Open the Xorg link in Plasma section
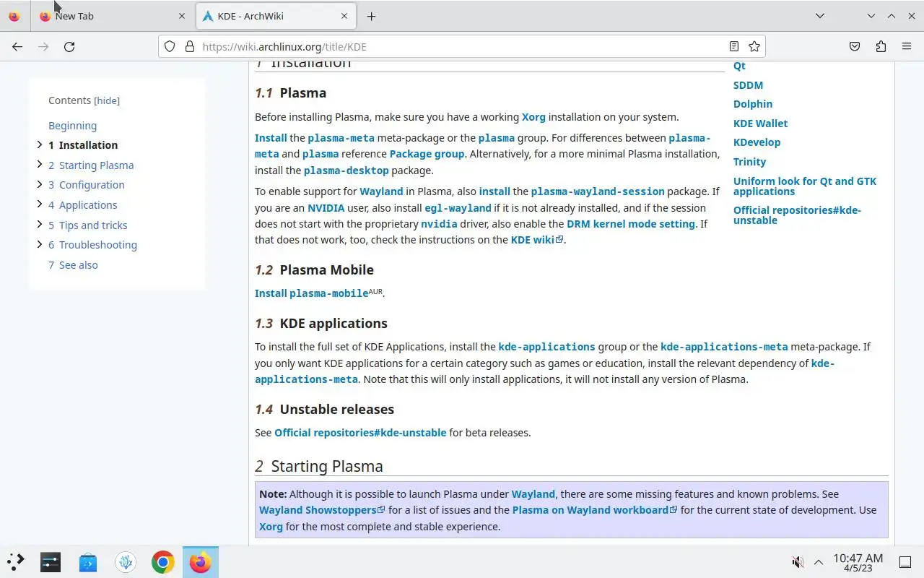924x578 pixels. pyautogui.click(x=533, y=117)
